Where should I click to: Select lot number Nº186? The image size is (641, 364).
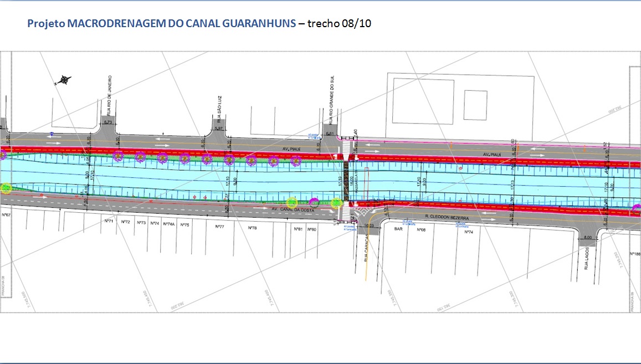tap(635, 253)
